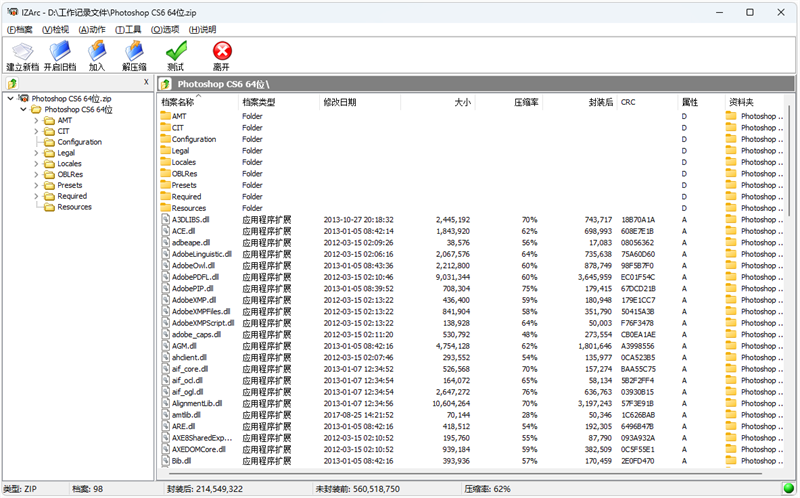Viewport: 800px width, 498px height.
Task: Sort by the 大小 column header
Action: point(437,102)
